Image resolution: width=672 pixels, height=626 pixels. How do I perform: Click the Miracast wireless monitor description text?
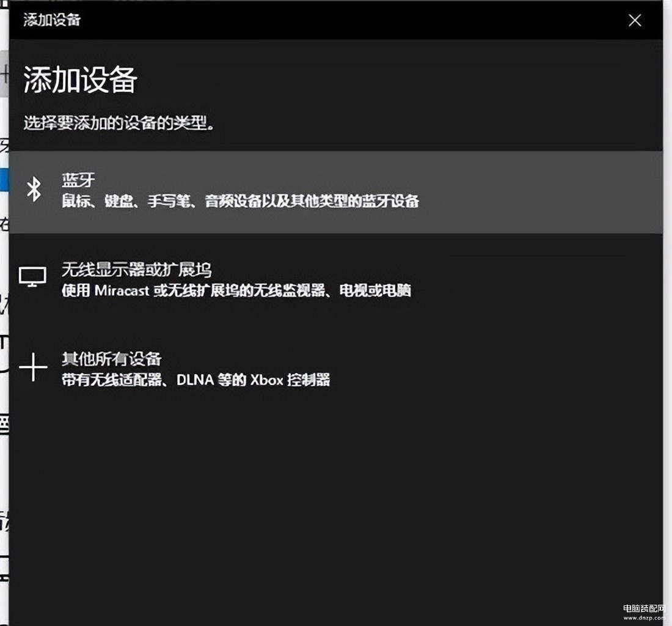[x=236, y=290]
